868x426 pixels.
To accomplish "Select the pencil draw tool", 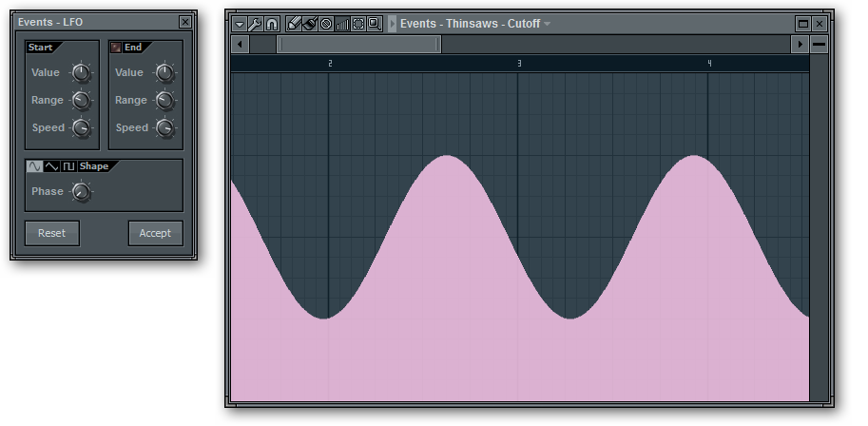I will (x=294, y=24).
